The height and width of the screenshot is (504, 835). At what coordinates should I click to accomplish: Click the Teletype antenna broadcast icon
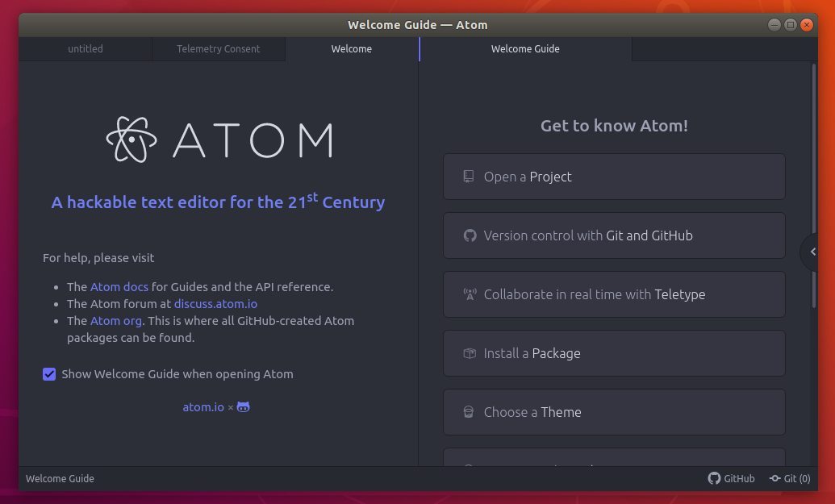(470, 294)
